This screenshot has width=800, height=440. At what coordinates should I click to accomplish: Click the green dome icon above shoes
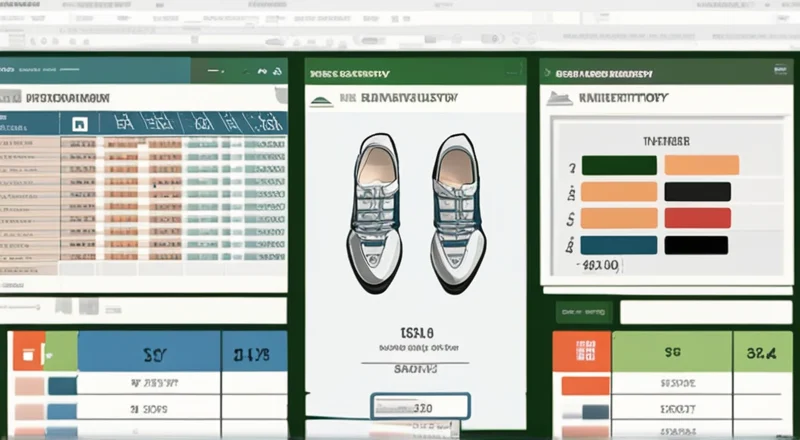point(320,99)
